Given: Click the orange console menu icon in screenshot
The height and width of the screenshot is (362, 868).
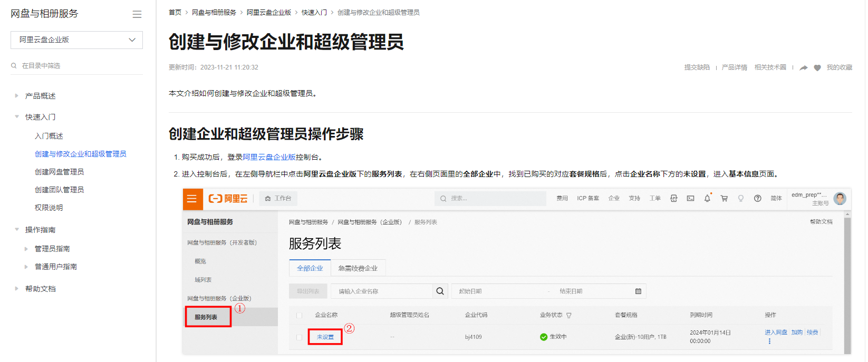Looking at the screenshot, I should pyautogui.click(x=192, y=199).
